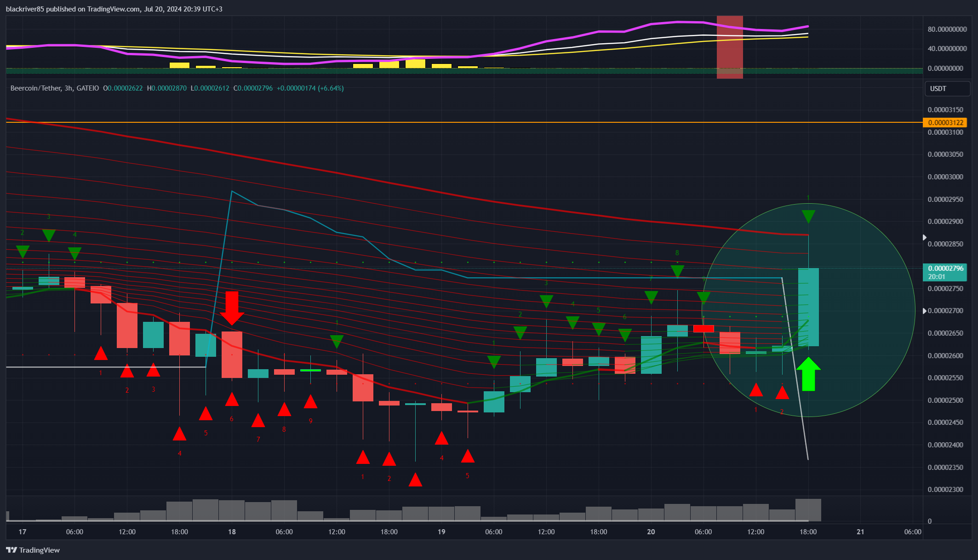
Task: Click the 0.00000000 indicator scale label
Action: point(947,69)
